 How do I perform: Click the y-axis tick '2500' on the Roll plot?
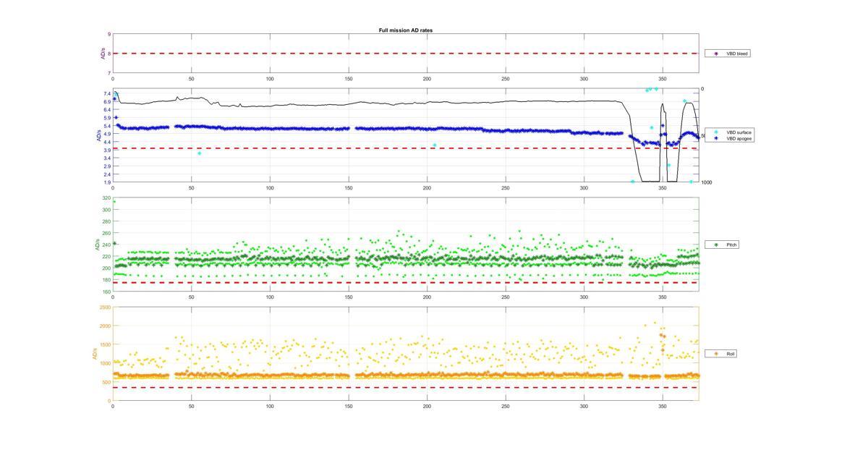[x=106, y=307]
